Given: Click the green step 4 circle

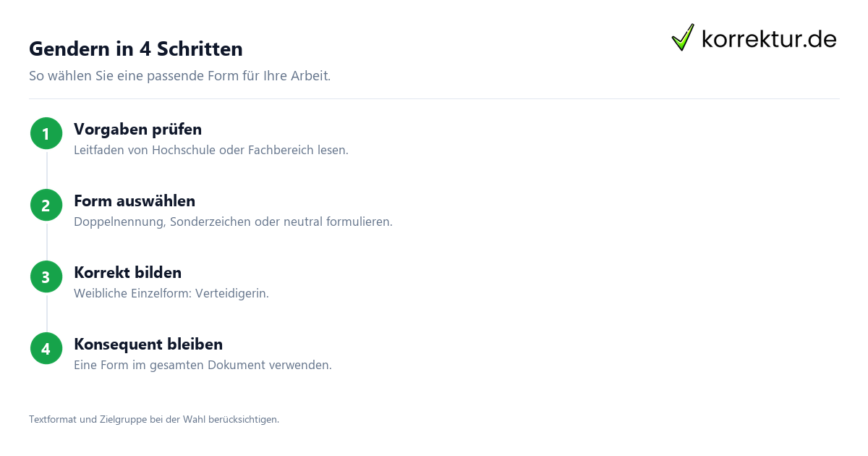Looking at the screenshot, I should (x=46, y=348).
